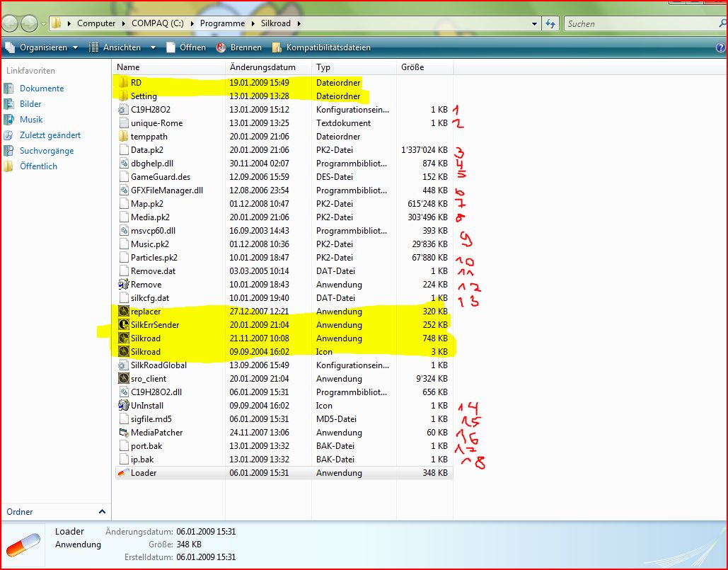Image resolution: width=728 pixels, height=570 pixels.
Task: Open the Organisieren dropdown menu
Action: [x=42, y=47]
